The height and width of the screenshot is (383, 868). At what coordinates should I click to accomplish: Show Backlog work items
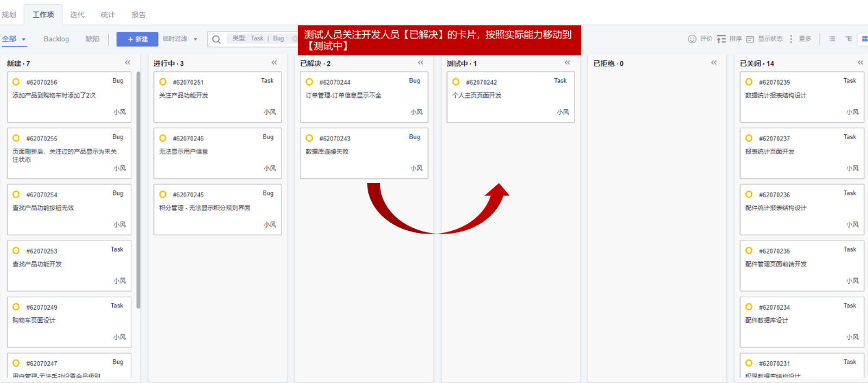(56, 39)
